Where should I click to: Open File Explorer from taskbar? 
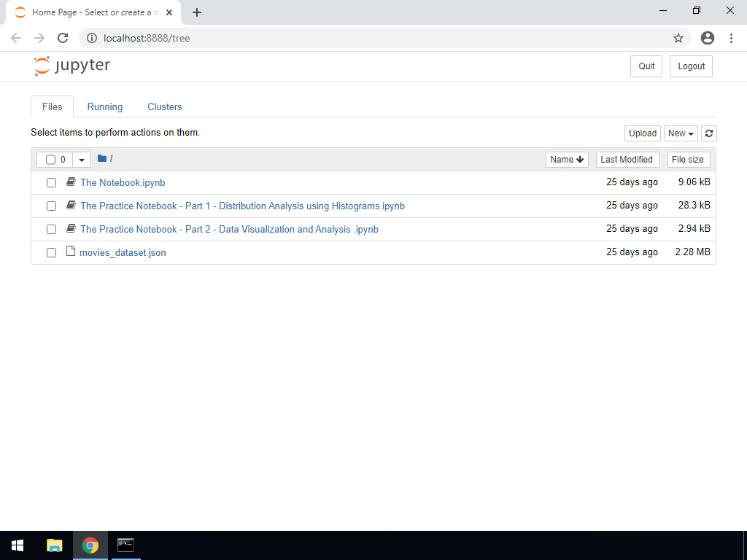click(x=54, y=545)
